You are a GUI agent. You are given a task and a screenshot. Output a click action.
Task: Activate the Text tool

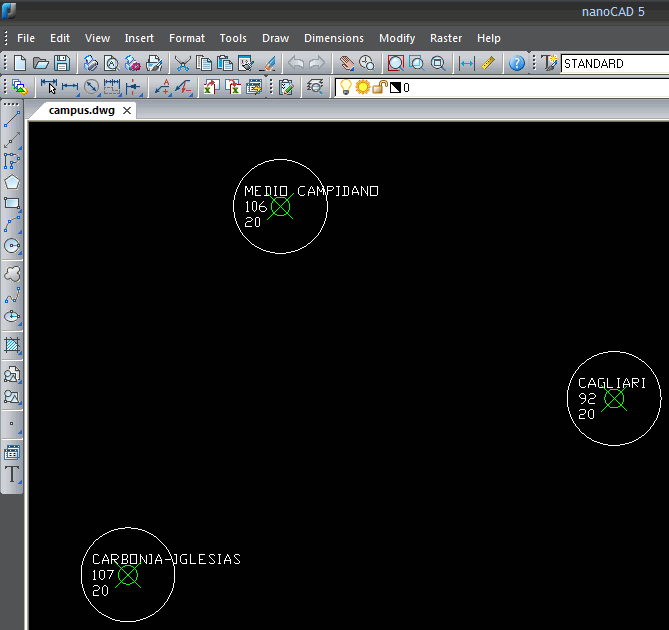(x=12, y=474)
